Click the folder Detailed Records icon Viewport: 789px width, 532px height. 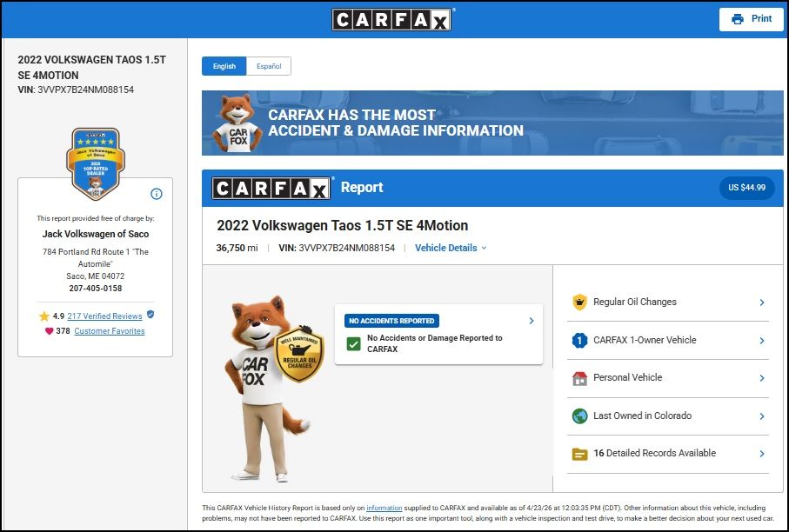pyautogui.click(x=579, y=454)
